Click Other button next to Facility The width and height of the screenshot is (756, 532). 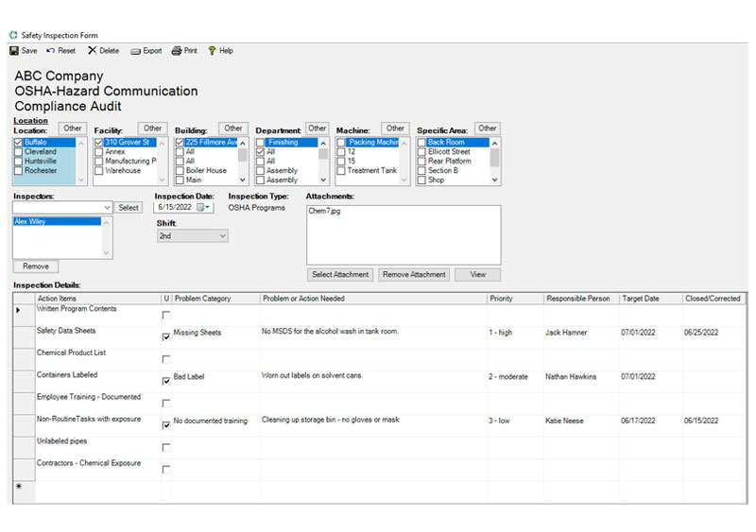pyautogui.click(x=153, y=129)
